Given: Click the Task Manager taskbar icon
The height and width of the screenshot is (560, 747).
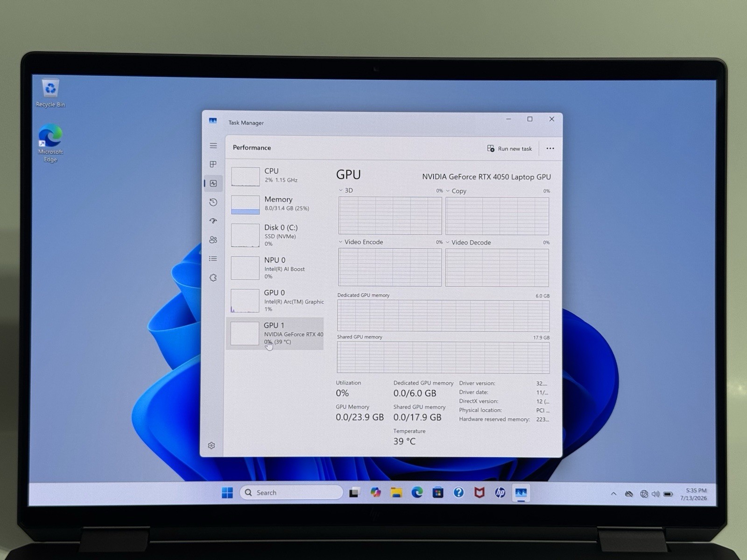Looking at the screenshot, I should click(x=521, y=493).
